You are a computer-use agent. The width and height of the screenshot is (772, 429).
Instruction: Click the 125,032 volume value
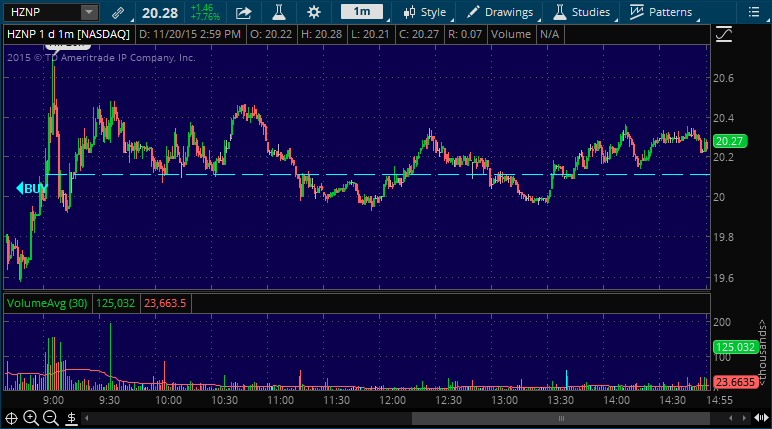point(115,303)
